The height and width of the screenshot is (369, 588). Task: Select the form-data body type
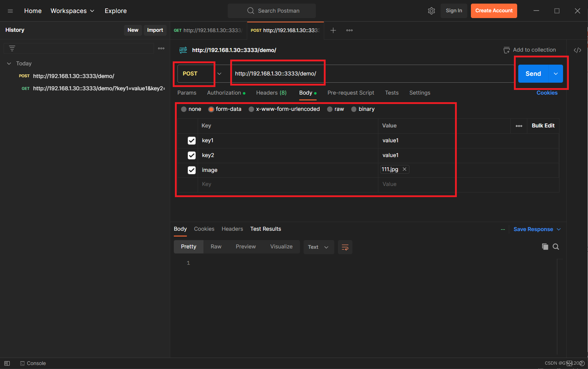pyautogui.click(x=211, y=109)
